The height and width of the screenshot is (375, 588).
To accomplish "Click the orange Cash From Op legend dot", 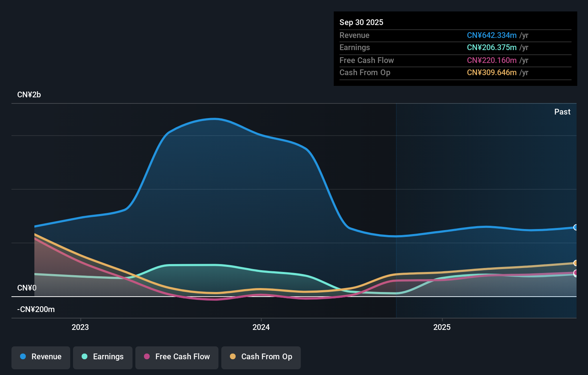I will 233,357.
